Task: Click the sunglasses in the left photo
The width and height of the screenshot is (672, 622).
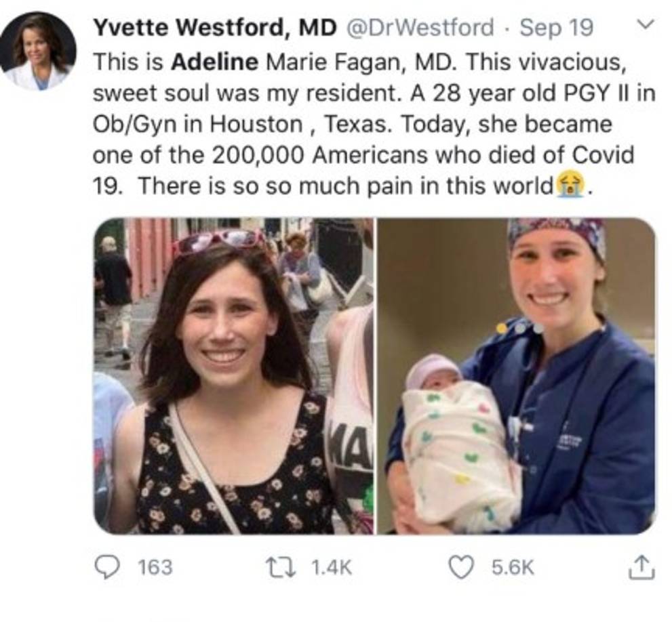Action: click(218, 239)
